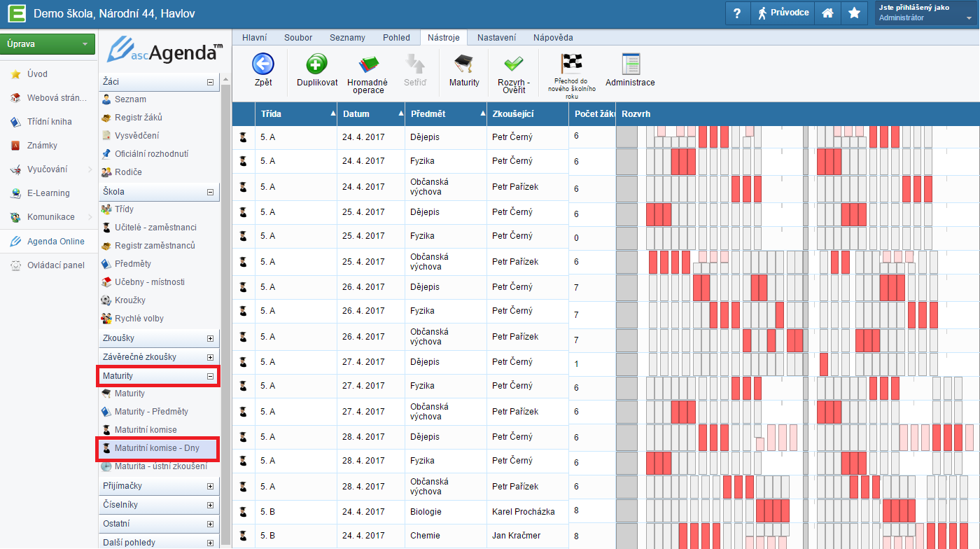Screen dimensions: 980x549
Task: Click the home icon in the top bar
Action: [x=827, y=13]
